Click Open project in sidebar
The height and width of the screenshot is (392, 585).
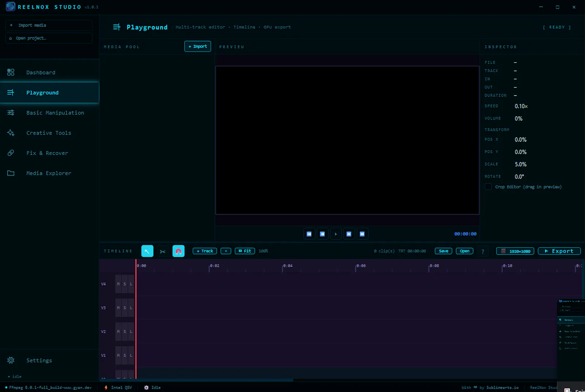pyautogui.click(x=49, y=38)
